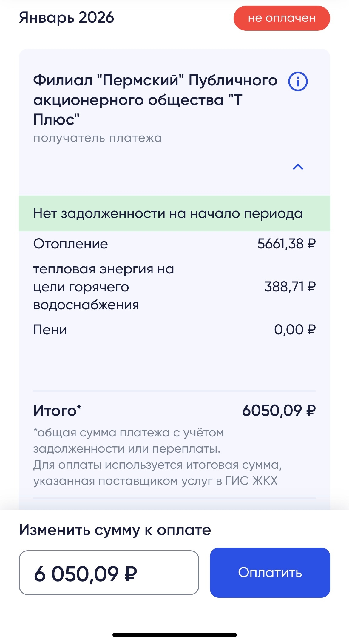Select the Пени label
The width and height of the screenshot is (349, 644).
[x=50, y=330]
